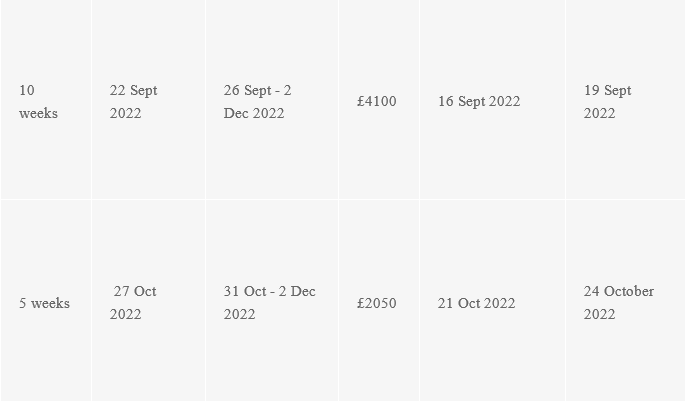Image resolution: width=687 pixels, height=402 pixels.
Task: Click the '10 weeks' duration cell
Action: pos(46,100)
